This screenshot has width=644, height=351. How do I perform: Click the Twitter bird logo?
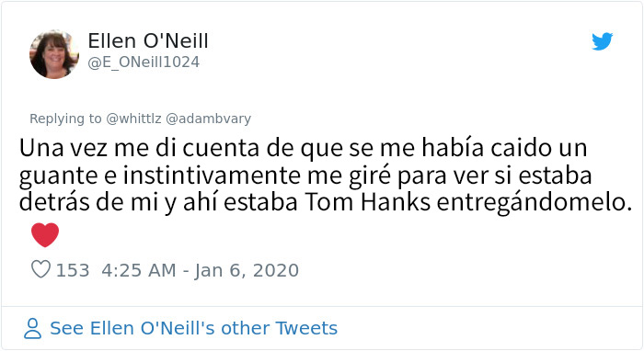point(602,41)
